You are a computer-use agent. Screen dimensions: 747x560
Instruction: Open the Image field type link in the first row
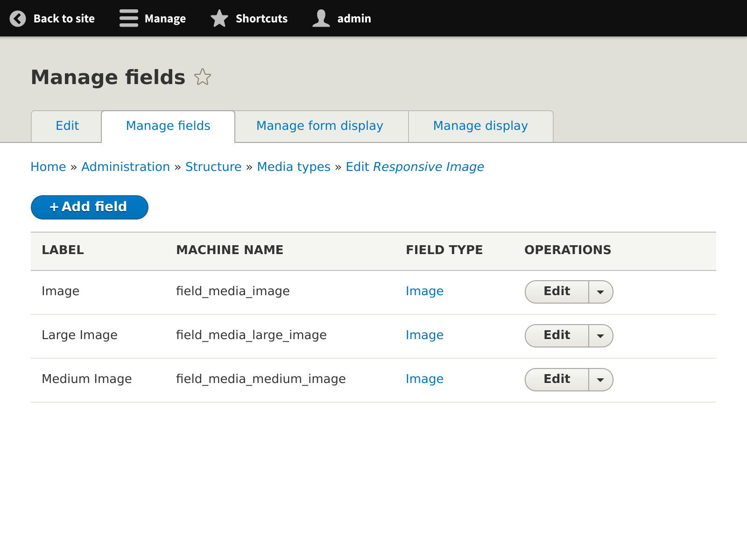pos(424,291)
